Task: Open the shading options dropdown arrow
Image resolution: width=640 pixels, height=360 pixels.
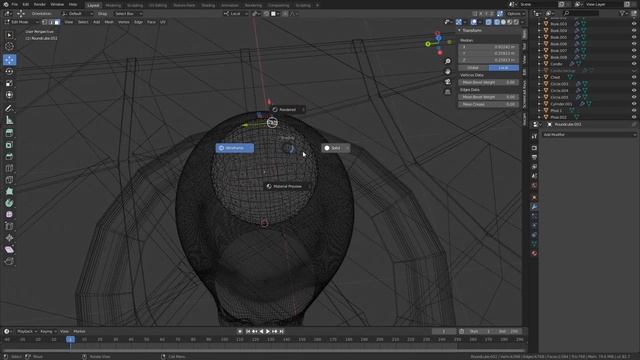Action: coord(522,22)
